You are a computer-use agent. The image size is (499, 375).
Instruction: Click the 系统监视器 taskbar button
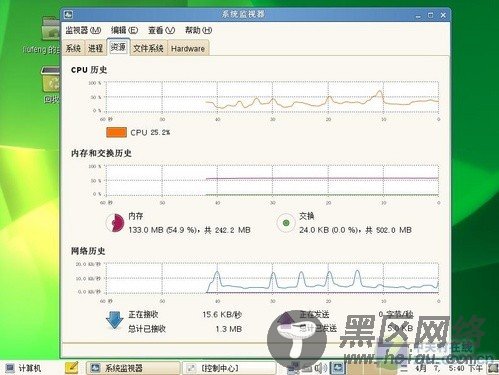[x=133, y=368]
